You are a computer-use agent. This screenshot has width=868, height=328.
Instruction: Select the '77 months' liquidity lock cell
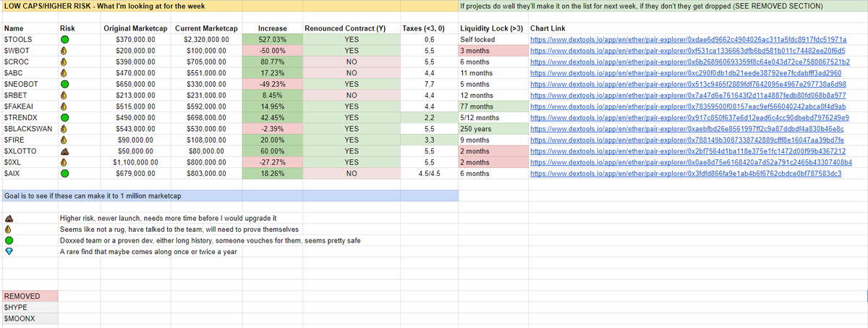coord(493,106)
